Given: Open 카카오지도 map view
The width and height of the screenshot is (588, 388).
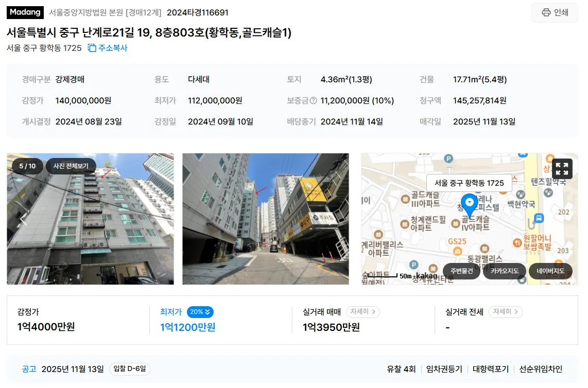Looking at the screenshot, I should [x=504, y=271].
